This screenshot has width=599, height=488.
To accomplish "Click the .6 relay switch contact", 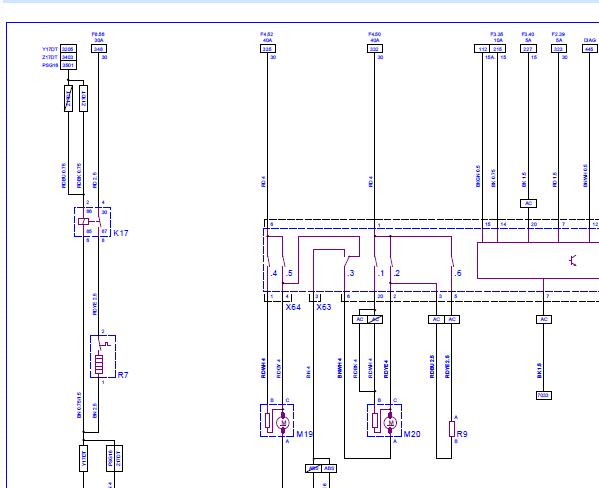I will tap(453, 262).
